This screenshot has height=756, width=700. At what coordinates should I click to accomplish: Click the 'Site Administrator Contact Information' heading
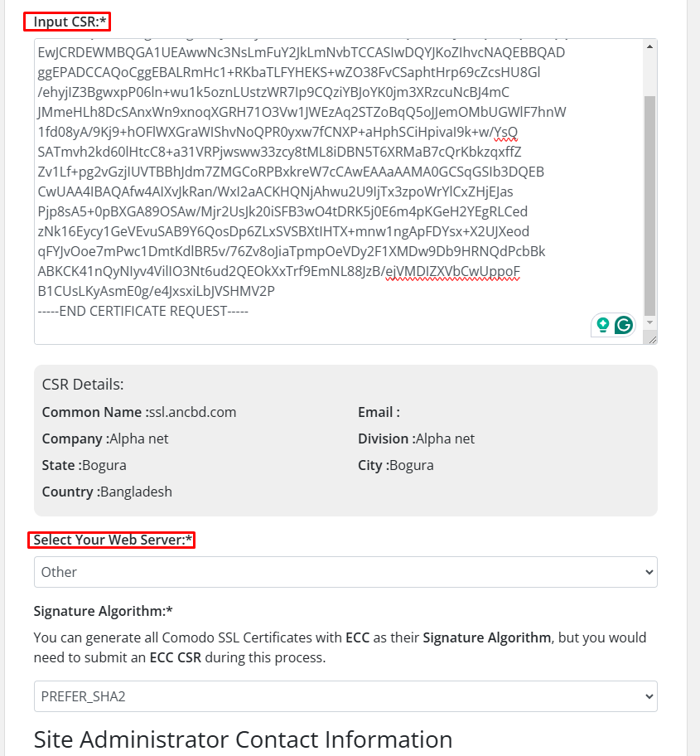click(243, 739)
